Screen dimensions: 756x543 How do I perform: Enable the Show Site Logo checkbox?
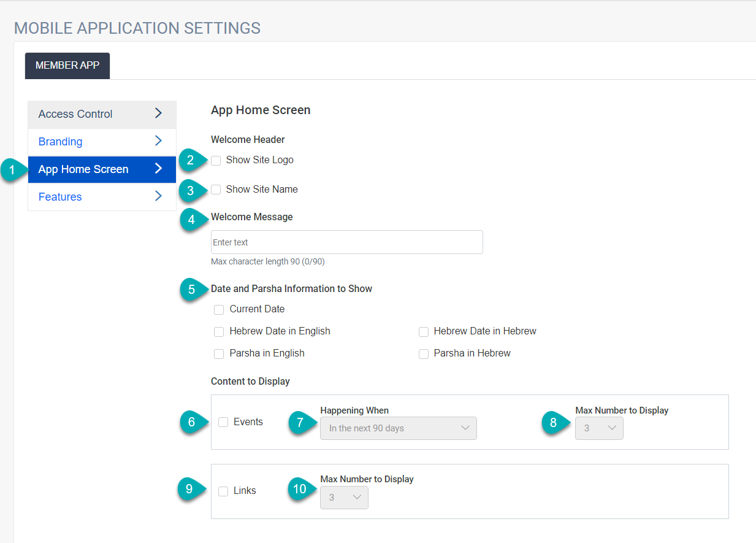pyautogui.click(x=215, y=160)
